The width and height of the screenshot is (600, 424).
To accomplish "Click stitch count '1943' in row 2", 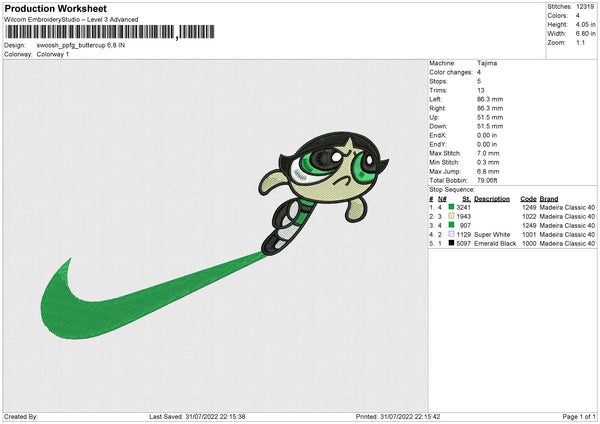I will click(463, 217).
